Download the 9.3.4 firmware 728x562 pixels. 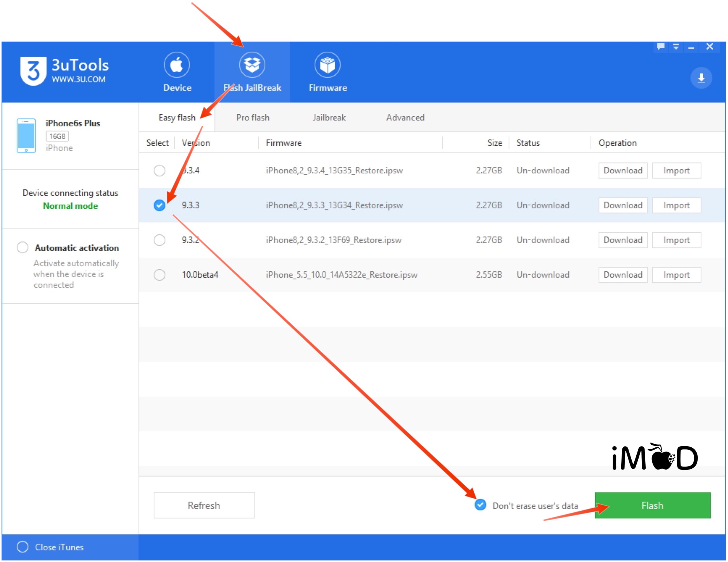pyautogui.click(x=623, y=170)
